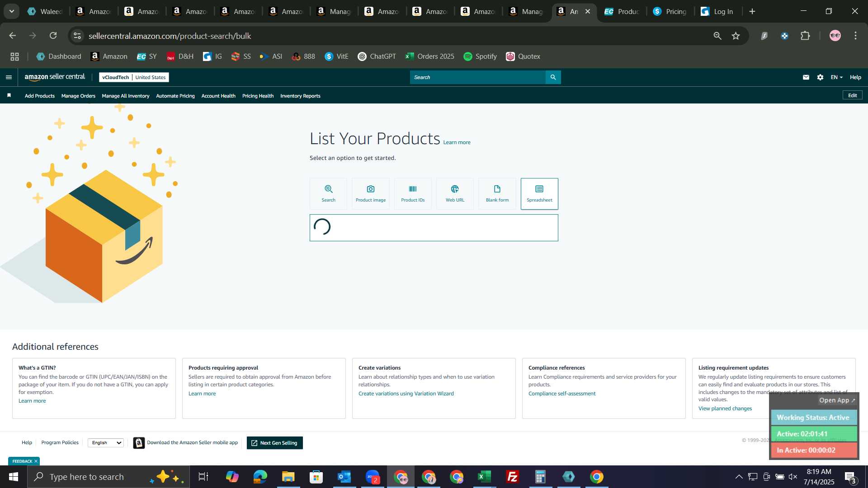Reload the current browser page
This screenshot has width=868, height=488.
(53, 36)
